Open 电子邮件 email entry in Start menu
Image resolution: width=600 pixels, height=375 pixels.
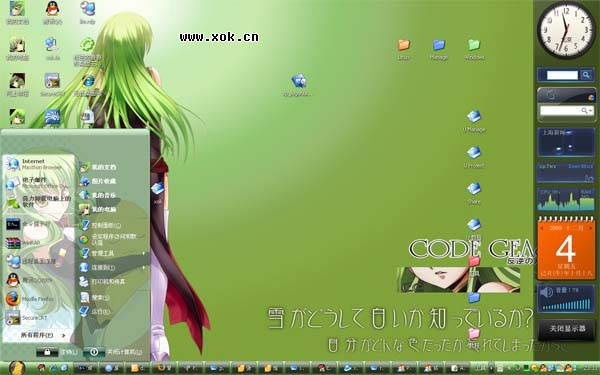[38, 183]
